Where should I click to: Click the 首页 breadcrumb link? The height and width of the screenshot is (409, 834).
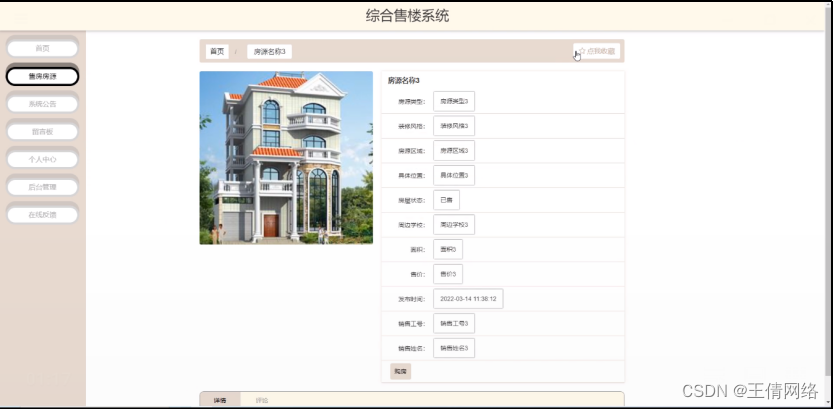coord(217,52)
